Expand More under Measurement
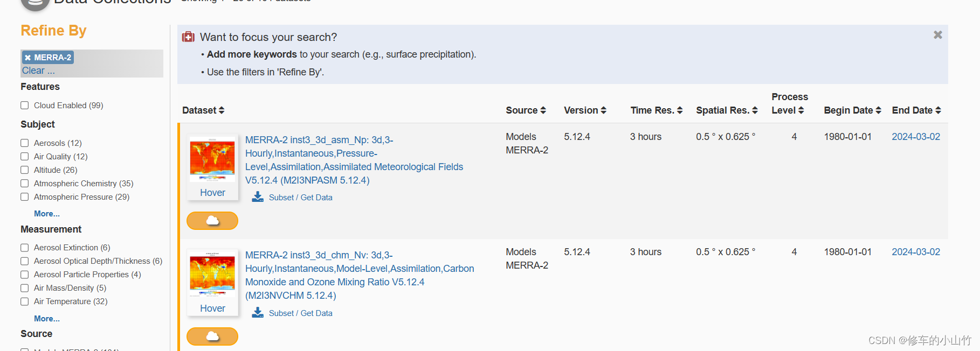980x351 pixels. [47, 319]
